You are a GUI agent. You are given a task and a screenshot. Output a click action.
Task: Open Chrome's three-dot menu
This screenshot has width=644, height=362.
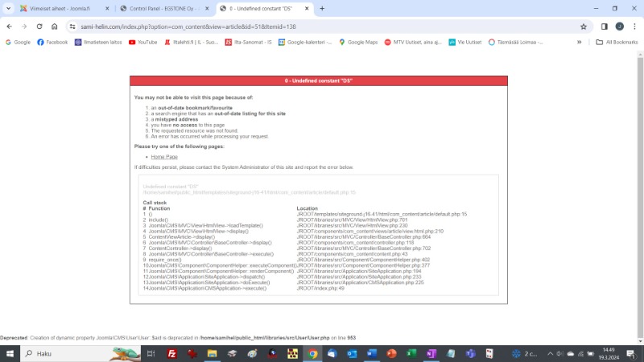634,26
